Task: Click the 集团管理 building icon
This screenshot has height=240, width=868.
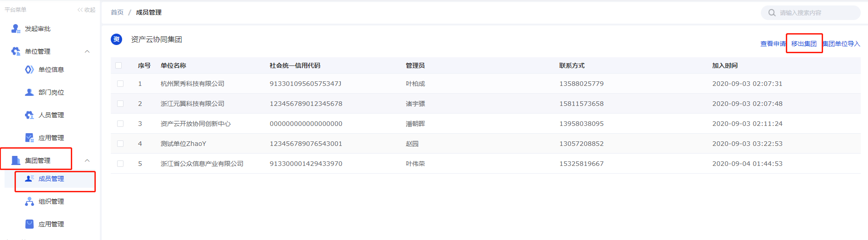Action: coord(16,160)
